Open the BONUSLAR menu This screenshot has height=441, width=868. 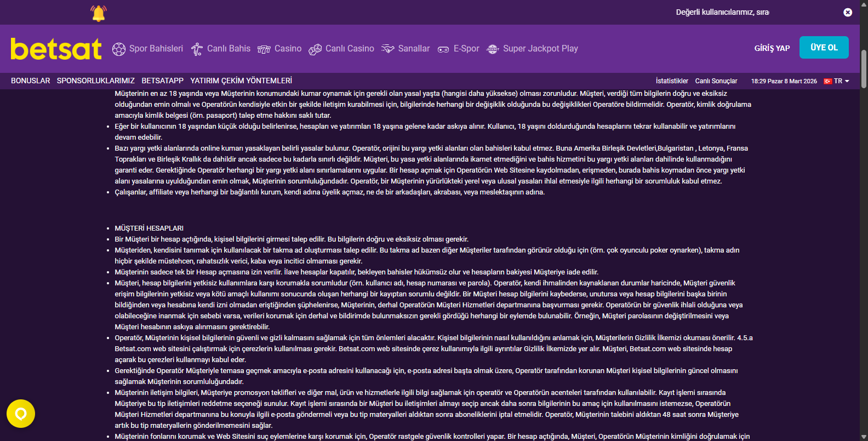(x=31, y=81)
